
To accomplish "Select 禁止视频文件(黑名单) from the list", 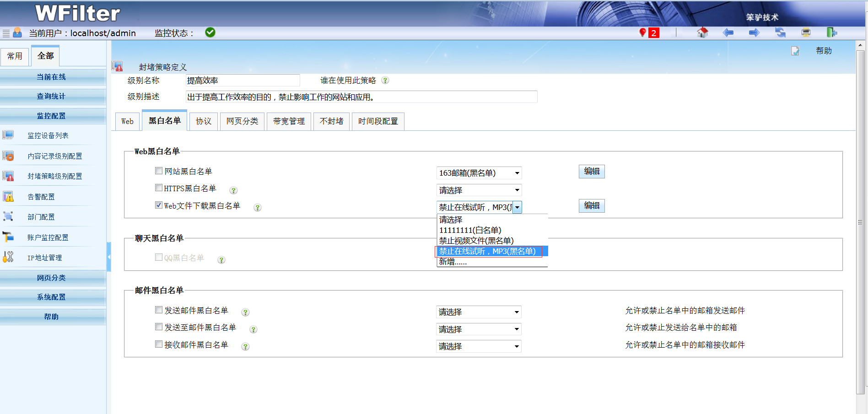I will pos(476,241).
